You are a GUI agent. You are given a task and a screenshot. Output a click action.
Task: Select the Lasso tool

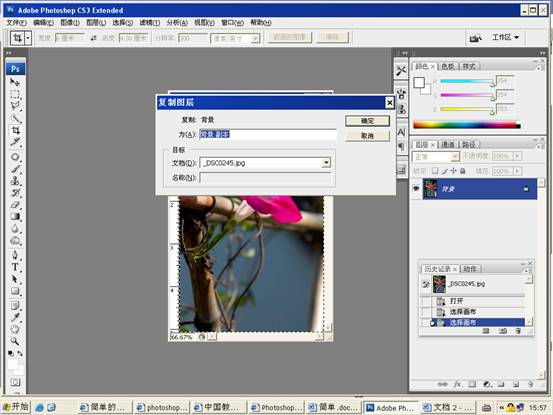pos(15,106)
